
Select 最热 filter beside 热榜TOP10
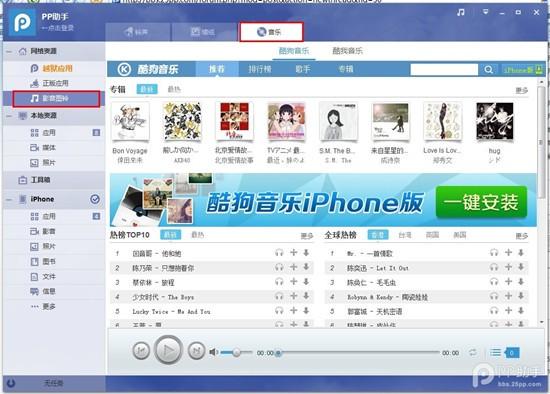click(197, 235)
